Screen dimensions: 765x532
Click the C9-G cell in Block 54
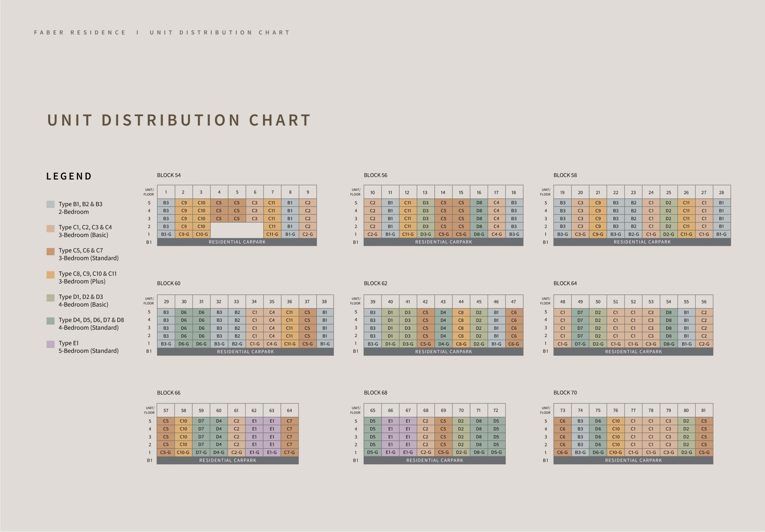pos(184,235)
